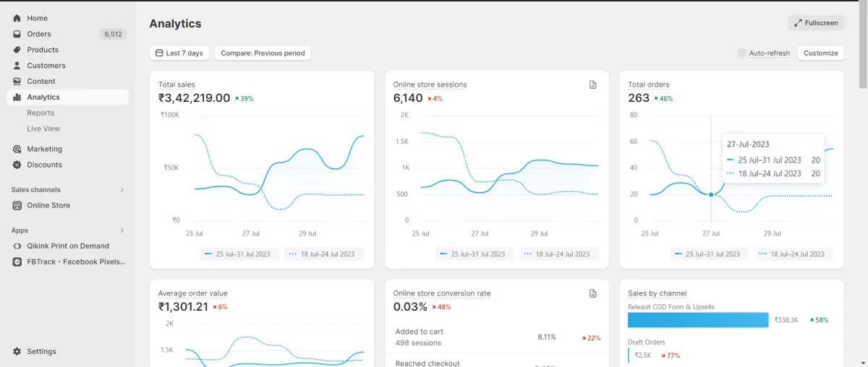Viewport: 868px width, 367px height.
Task: Click the Discounts badge icon
Action: tap(17, 165)
